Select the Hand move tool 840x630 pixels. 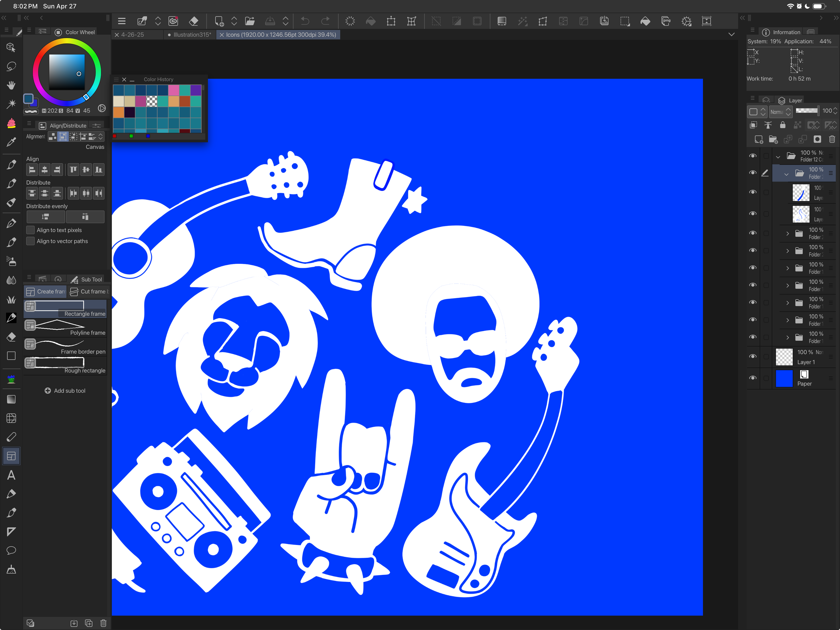tap(11, 85)
